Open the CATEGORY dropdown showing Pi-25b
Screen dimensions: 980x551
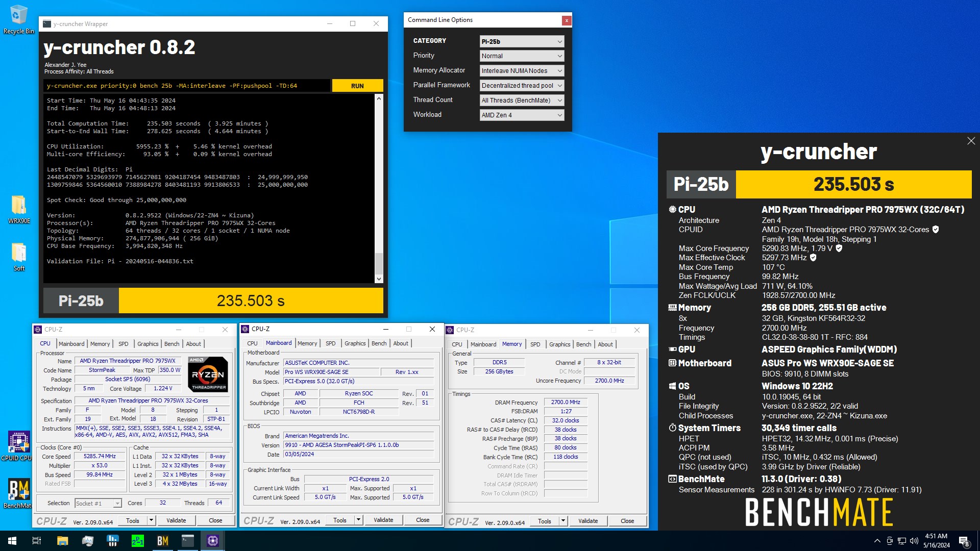click(522, 41)
